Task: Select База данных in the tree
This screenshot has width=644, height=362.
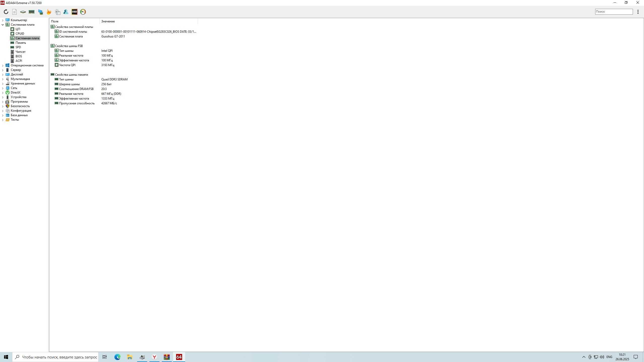Action: (19, 115)
